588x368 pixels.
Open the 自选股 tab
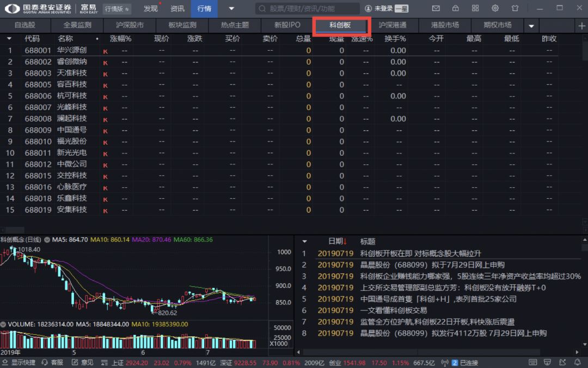pos(24,25)
